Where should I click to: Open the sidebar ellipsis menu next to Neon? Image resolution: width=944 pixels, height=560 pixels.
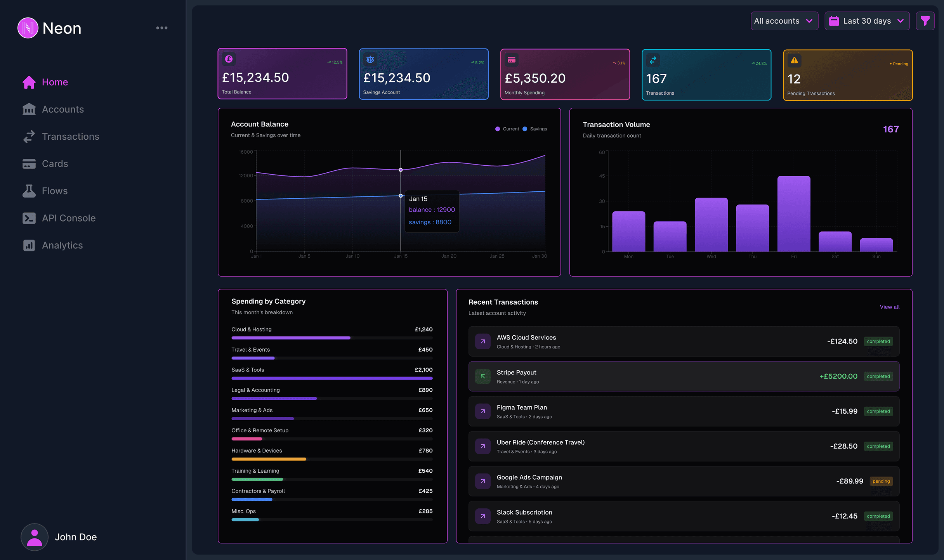(162, 28)
